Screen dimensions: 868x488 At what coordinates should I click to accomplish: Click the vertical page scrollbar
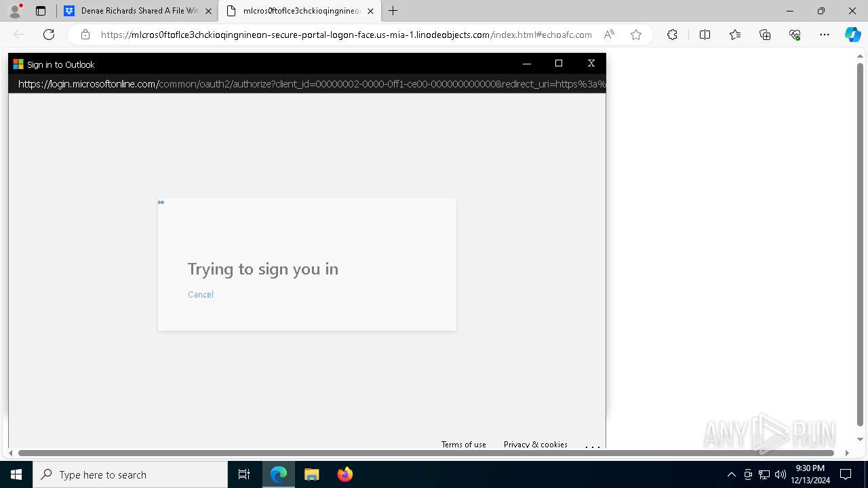coord(861,244)
